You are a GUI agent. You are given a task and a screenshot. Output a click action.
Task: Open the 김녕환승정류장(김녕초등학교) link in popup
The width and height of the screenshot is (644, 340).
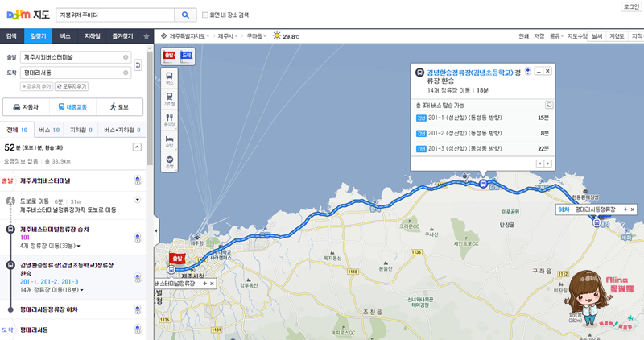pyautogui.click(x=470, y=73)
